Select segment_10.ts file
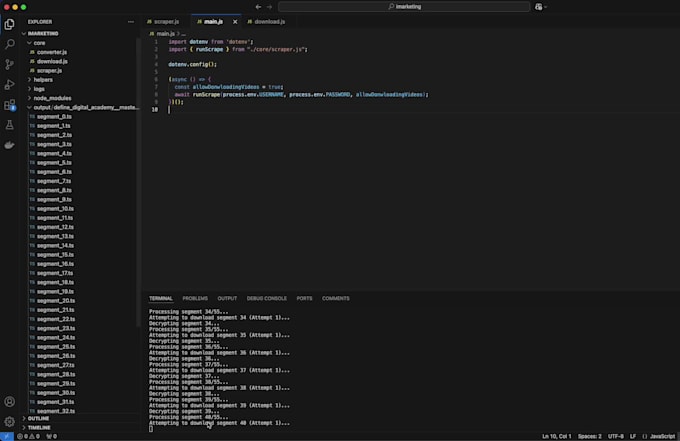The width and height of the screenshot is (680, 441). click(x=55, y=209)
